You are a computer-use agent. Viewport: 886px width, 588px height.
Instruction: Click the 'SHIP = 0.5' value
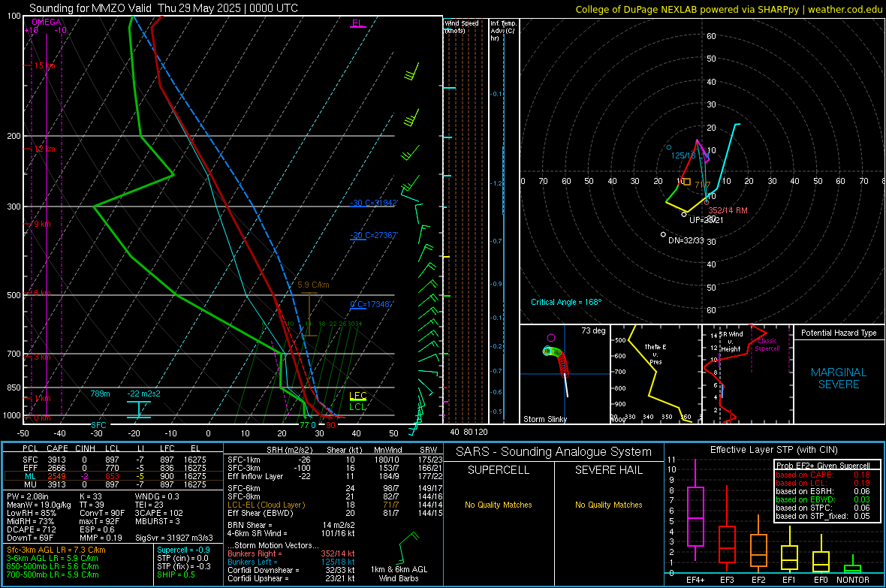point(176,574)
